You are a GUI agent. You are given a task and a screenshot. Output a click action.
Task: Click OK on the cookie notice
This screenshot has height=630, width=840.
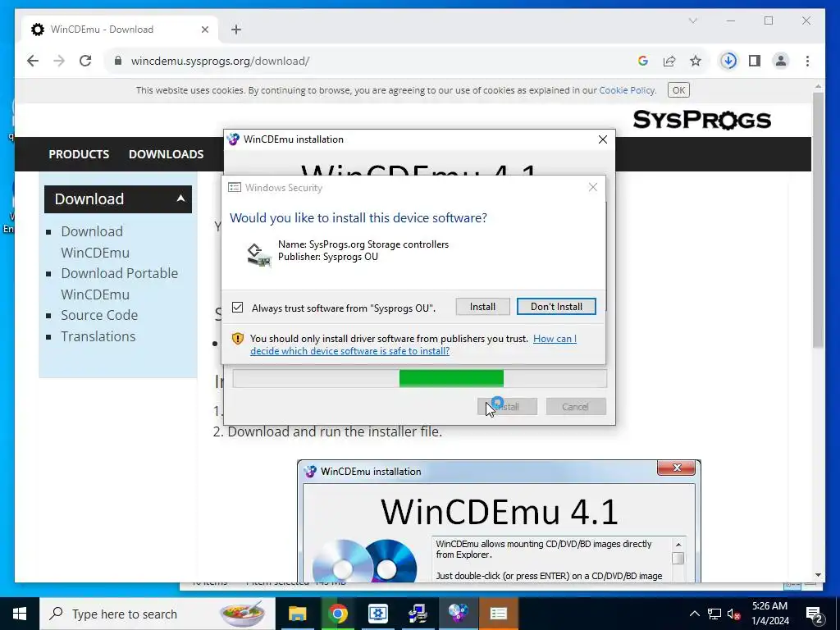(x=678, y=90)
